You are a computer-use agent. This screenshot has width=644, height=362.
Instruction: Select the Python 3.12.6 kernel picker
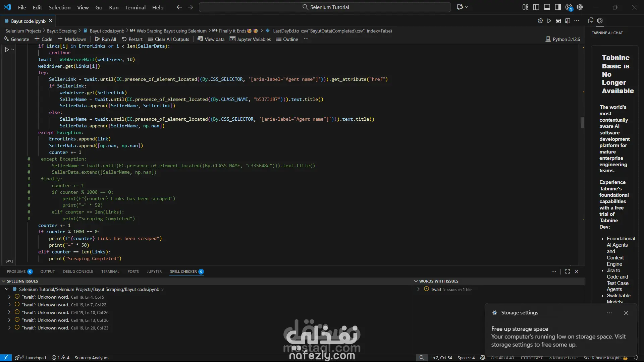coord(563,39)
